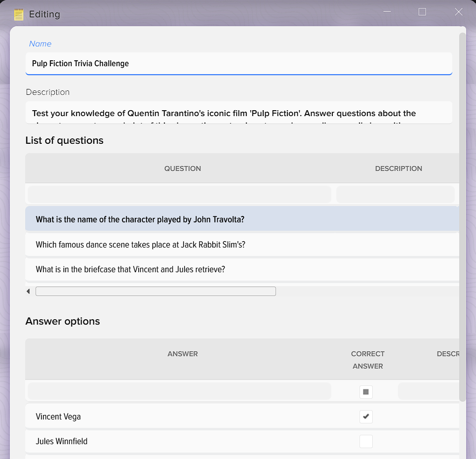Viewport: 476px width, 459px height.
Task: Minimize the Editing window
Action: point(387,12)
